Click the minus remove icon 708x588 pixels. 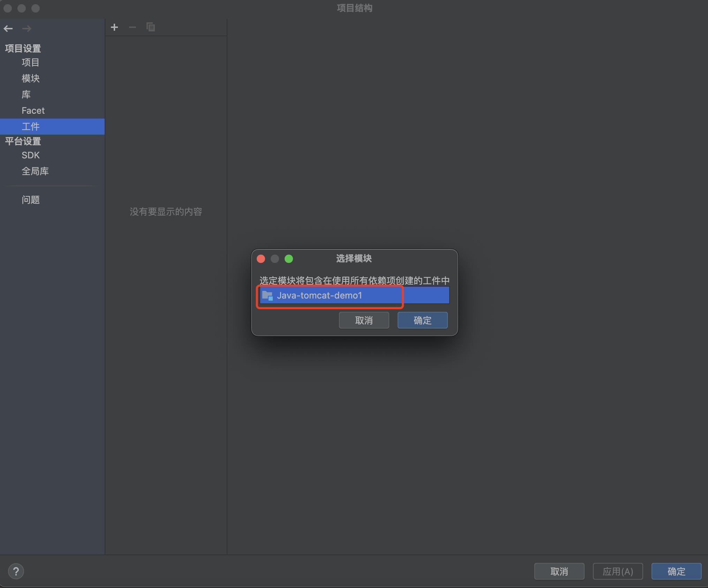(x=133, y=27)
